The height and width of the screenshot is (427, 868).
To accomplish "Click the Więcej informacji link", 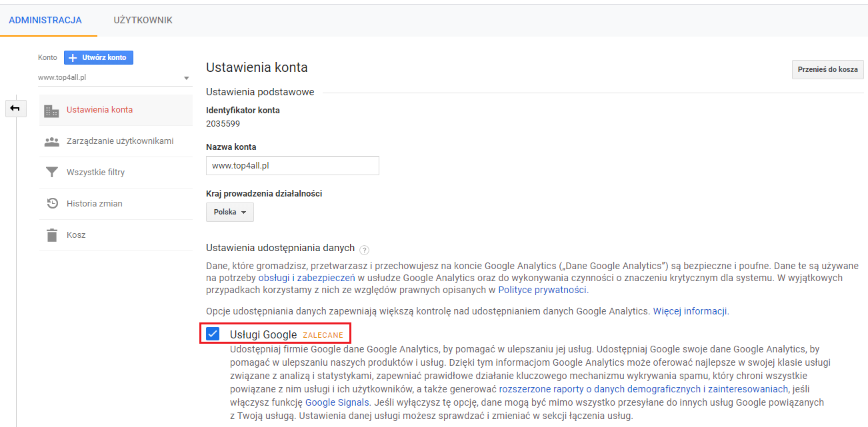I will point(691,311).
